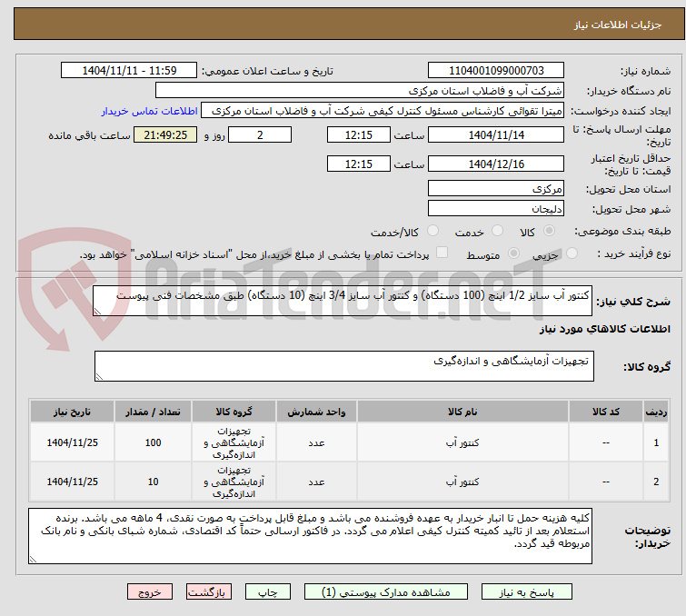Click the response deadline time 12:15 field

coord(358,134)
